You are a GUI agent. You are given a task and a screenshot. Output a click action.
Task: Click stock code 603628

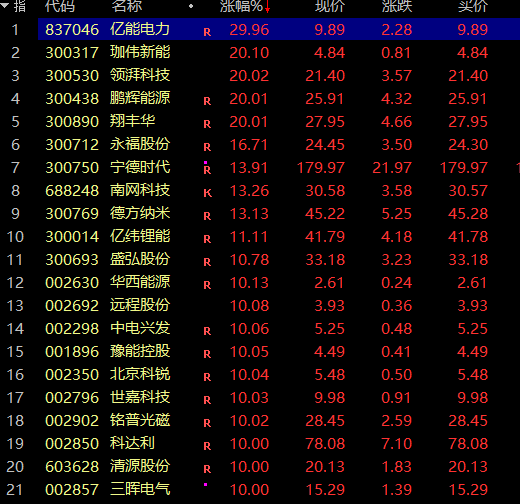pyautogui.click(x=72, y=467)
